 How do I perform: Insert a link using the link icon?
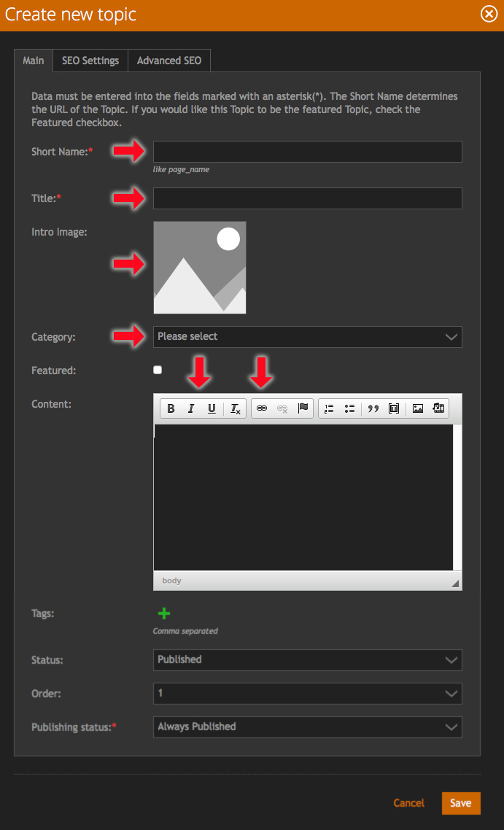(262, 408)
